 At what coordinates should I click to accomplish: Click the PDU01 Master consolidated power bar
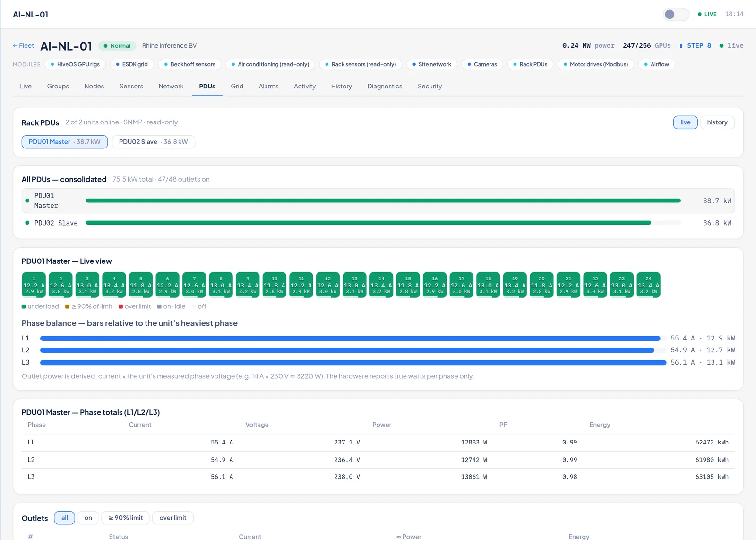tap(383, 200)
